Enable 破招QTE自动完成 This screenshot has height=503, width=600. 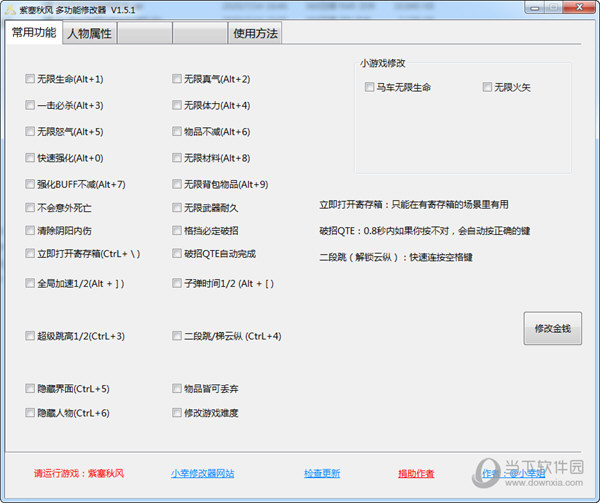pyautogui.click(x=177, y=254)
